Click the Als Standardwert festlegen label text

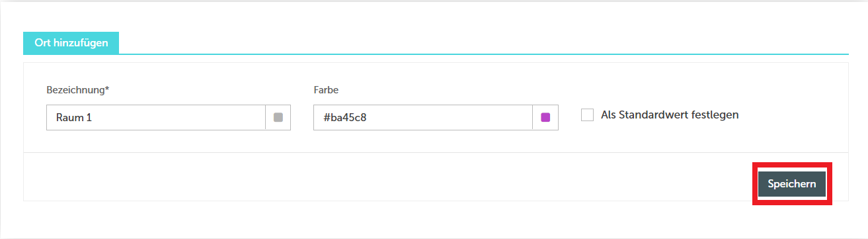(x=670, y=115)
